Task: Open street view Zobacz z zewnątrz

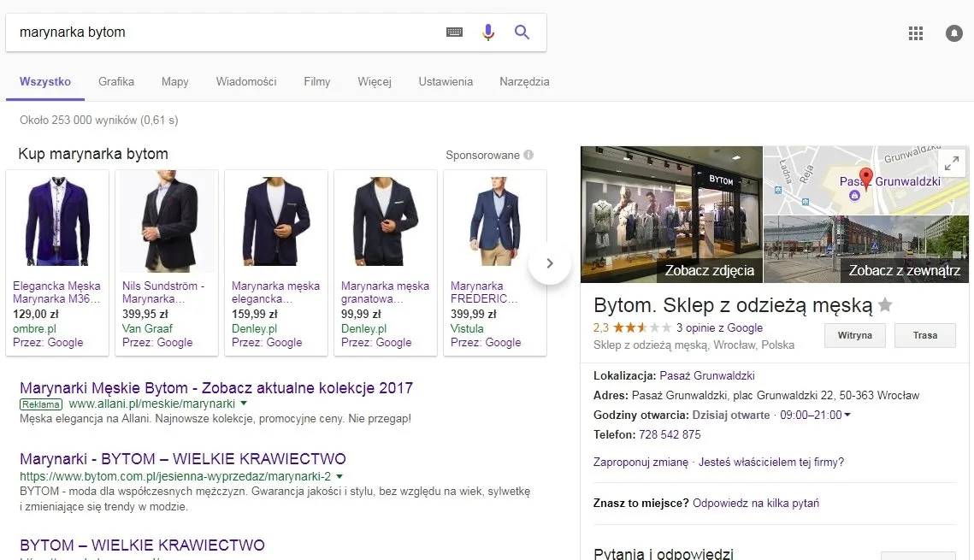Action: point(905,271)
